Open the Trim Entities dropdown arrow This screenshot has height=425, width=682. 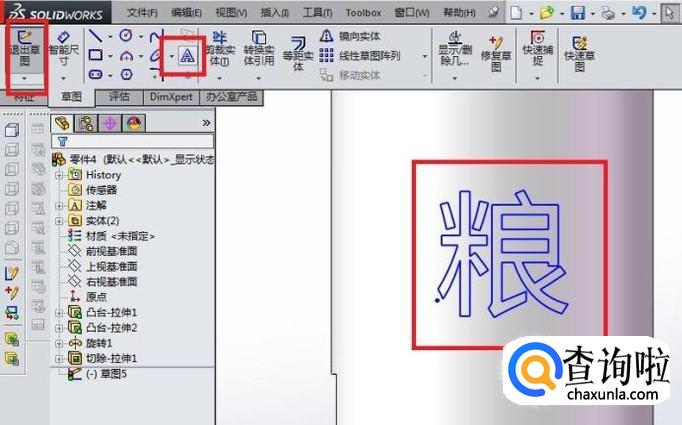tap(220, 78)
